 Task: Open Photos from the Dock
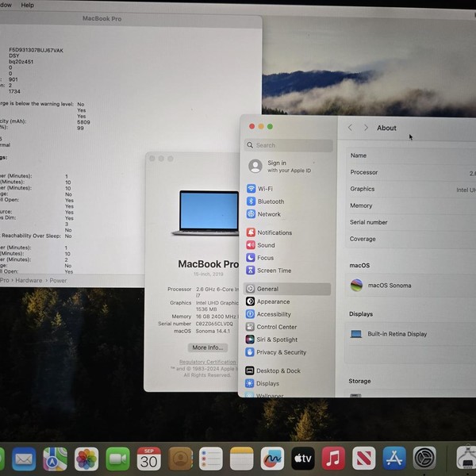click(86, 459)
